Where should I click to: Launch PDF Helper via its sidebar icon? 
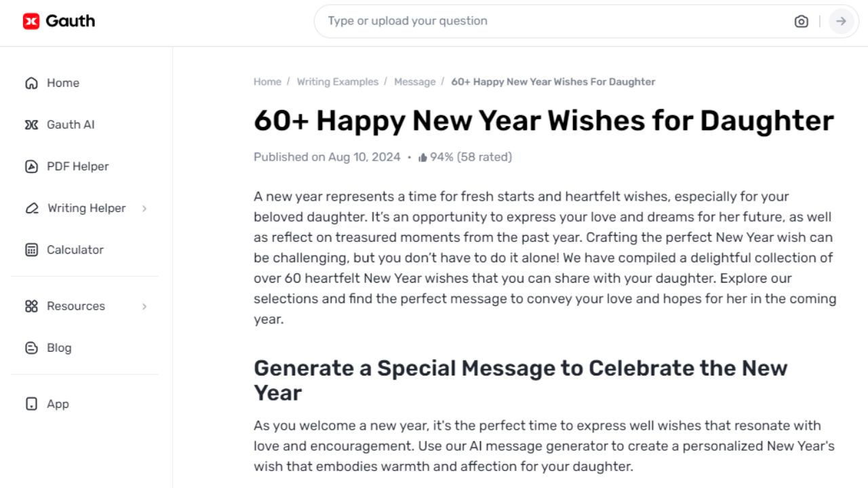tap(31, 166)
